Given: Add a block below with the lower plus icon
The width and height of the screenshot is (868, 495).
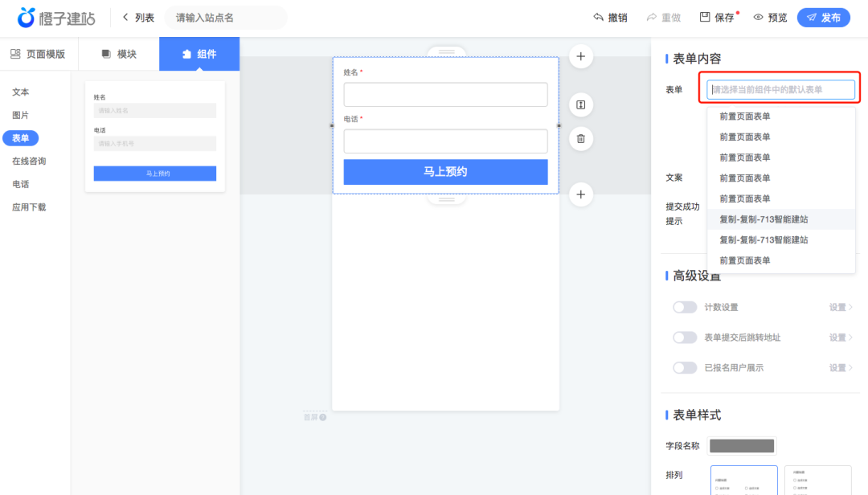Looking at the screenshot, I should click(x=581, y=194).
